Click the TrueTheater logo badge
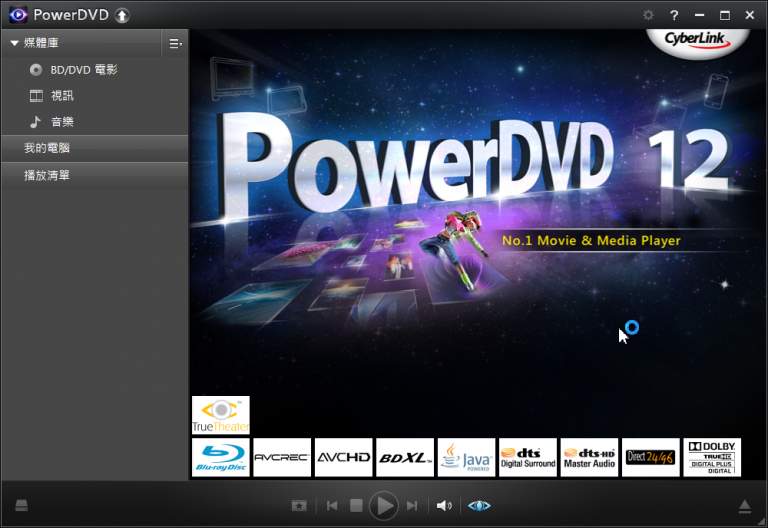Image resolution: width=768 pixels, height=528 pixels. (x=221, y=415)
